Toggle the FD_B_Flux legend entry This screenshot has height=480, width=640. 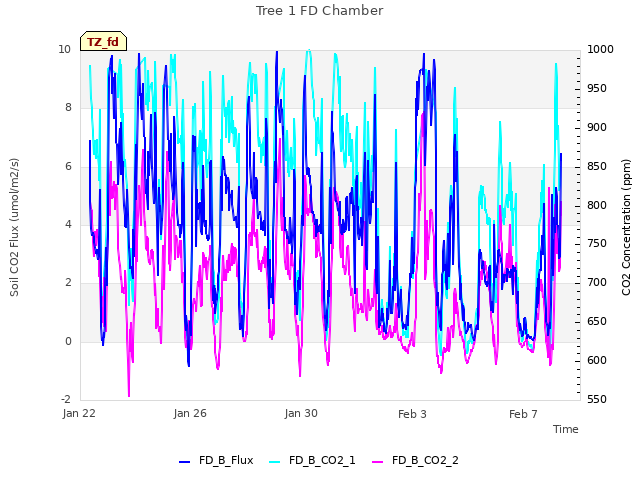pos(216,460)
